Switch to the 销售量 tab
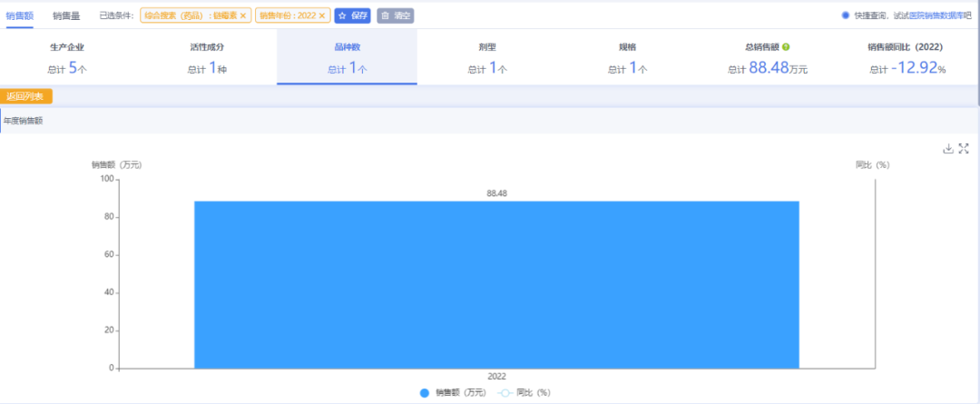The width and height of the screenshot is (980, 404). pos(66,15)
